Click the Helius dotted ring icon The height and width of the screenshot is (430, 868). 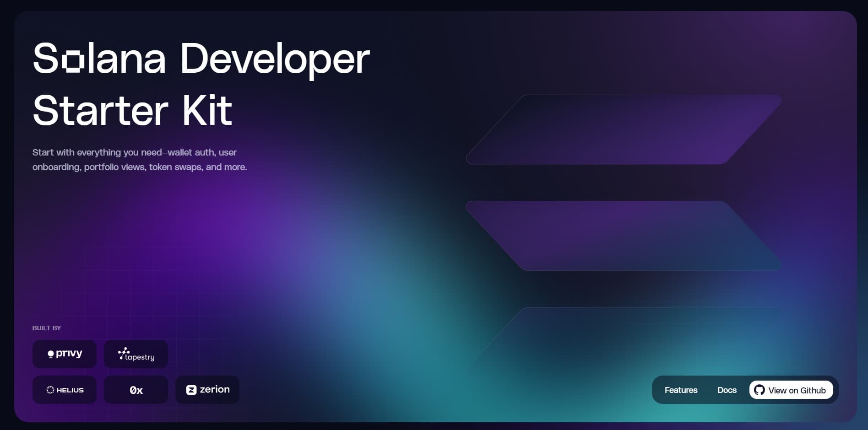click(50, 390)
